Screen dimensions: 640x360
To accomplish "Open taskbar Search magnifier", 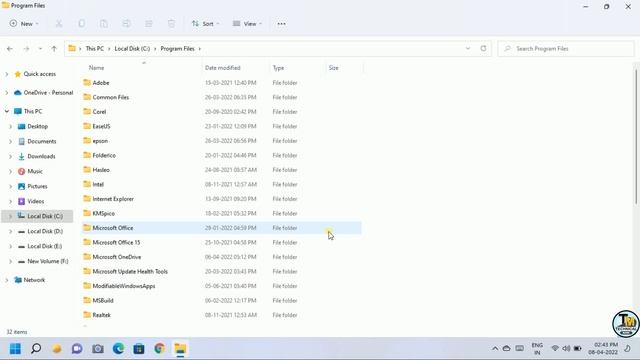I will 36,348.
